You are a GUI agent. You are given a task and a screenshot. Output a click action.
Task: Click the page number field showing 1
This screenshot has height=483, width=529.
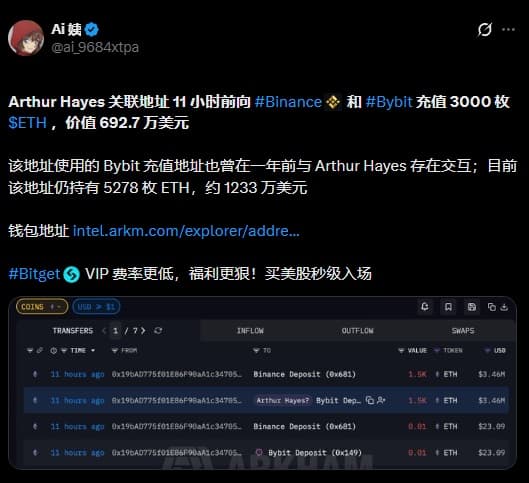(x=115, y=331)
